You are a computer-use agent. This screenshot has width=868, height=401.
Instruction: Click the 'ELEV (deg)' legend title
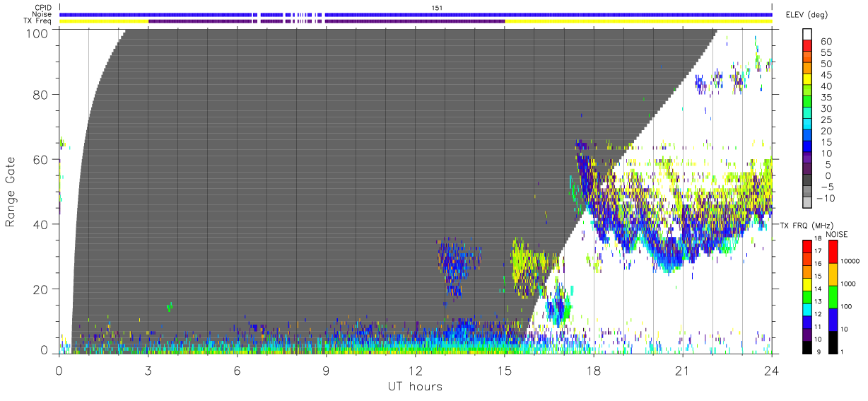[x=807, y=15]
